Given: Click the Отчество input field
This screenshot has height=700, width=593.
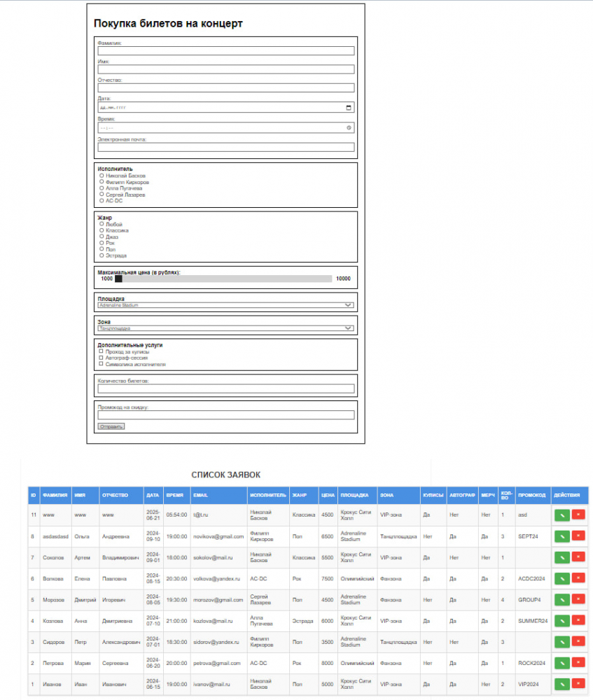Looking at the screenshot, I should [x=226, y=87].
